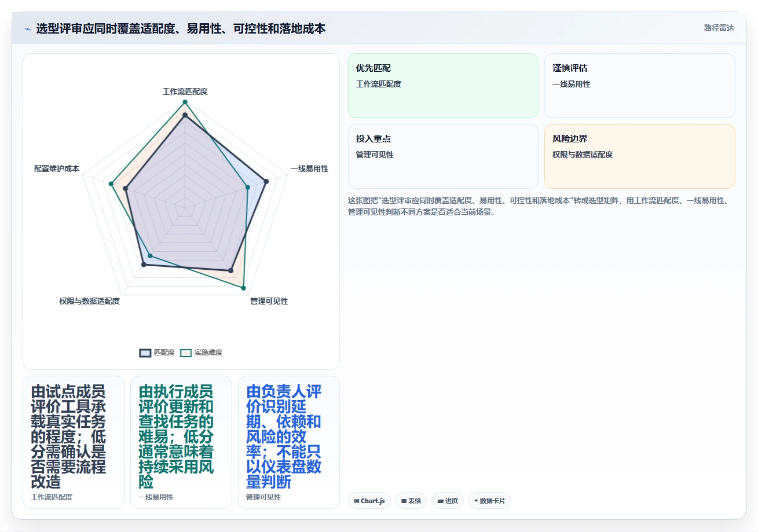Click the 配置维护成本 radar axis label

point(57,168)
